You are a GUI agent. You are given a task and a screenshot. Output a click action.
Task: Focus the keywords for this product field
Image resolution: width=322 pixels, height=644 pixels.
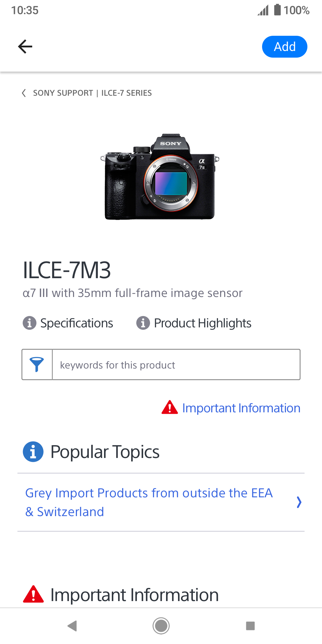[x=176, y=365]
